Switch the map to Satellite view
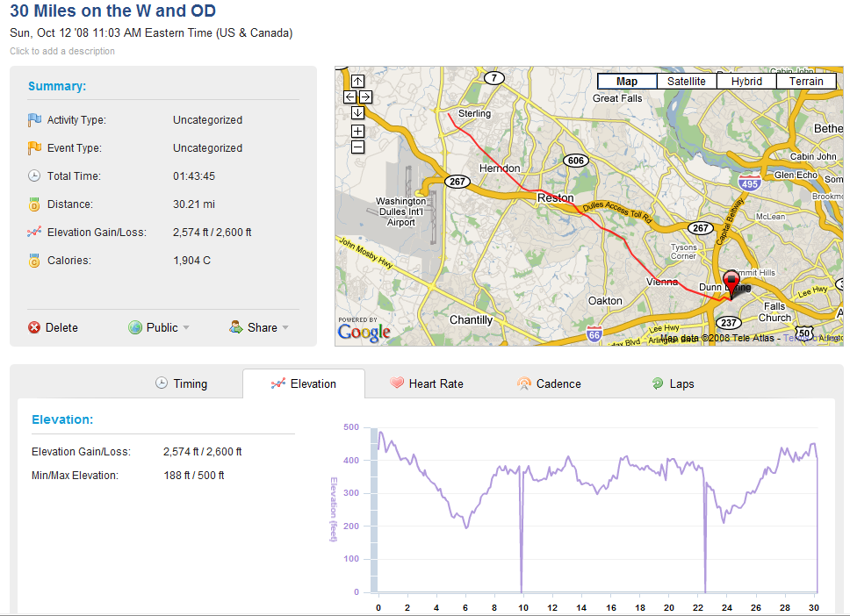The image size is (850, 616). [687, 82]
